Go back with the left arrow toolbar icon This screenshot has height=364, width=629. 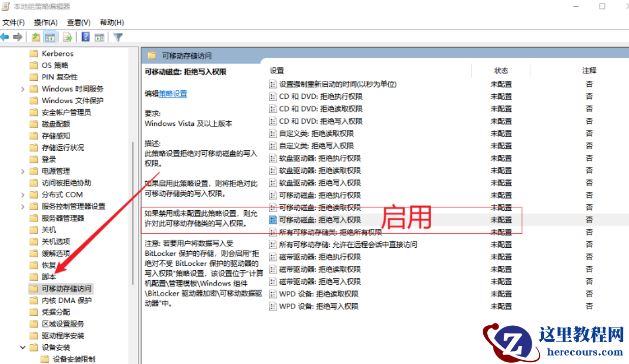5,37
